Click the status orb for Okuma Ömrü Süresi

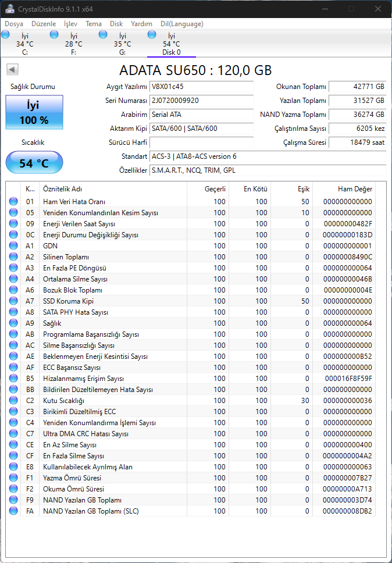click(x=13, y=489)
